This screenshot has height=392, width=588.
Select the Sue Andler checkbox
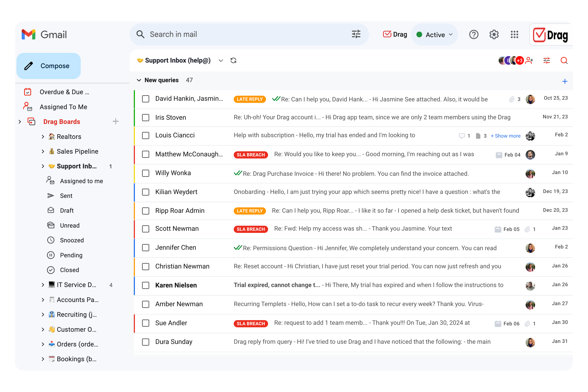point(145,323)
